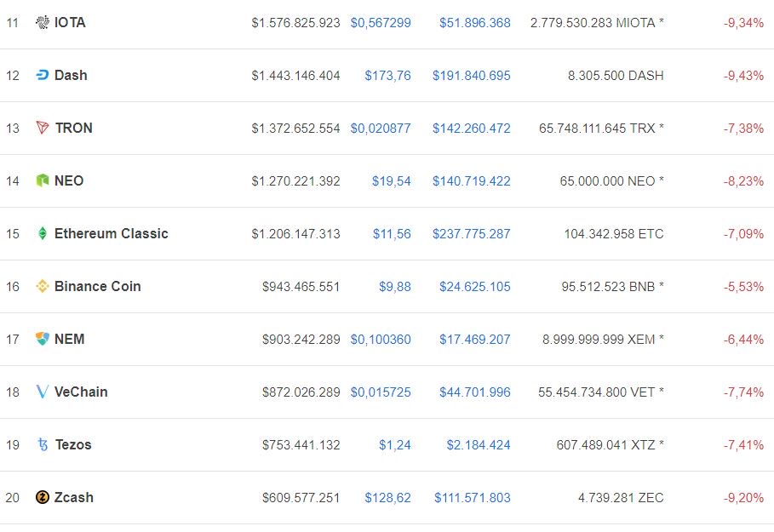774x532 pixels.
Task: Select VeChain market cap $872.026.289
Action: click(301, 393)
